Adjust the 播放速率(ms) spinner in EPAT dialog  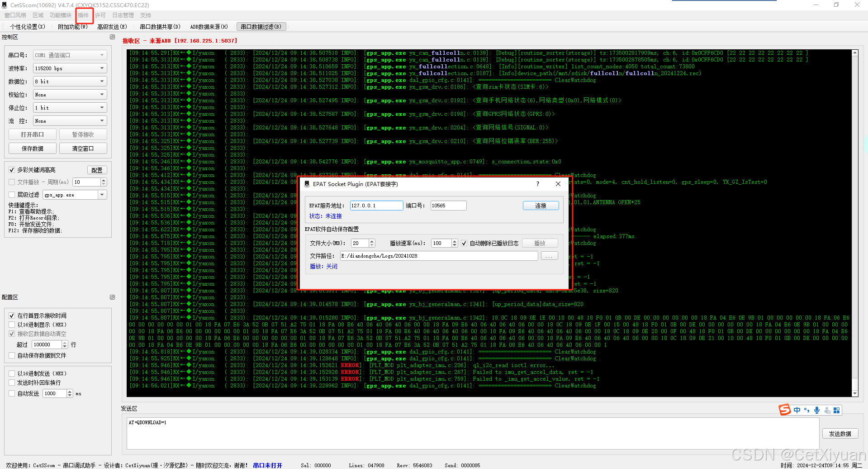pyautogui.click(x=455, y=244)
